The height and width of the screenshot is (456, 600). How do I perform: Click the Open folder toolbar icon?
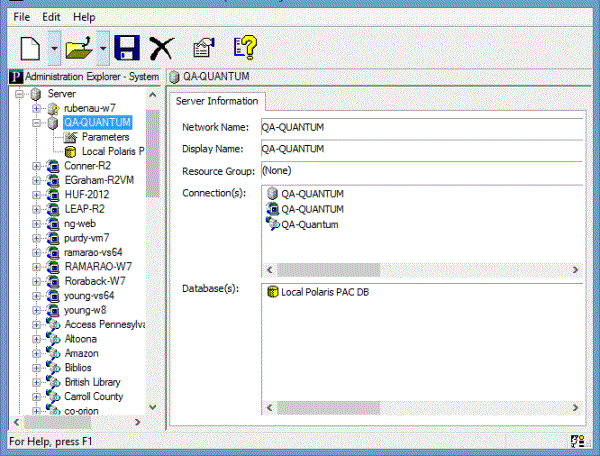pyautogui.click(x=79, y=47)
